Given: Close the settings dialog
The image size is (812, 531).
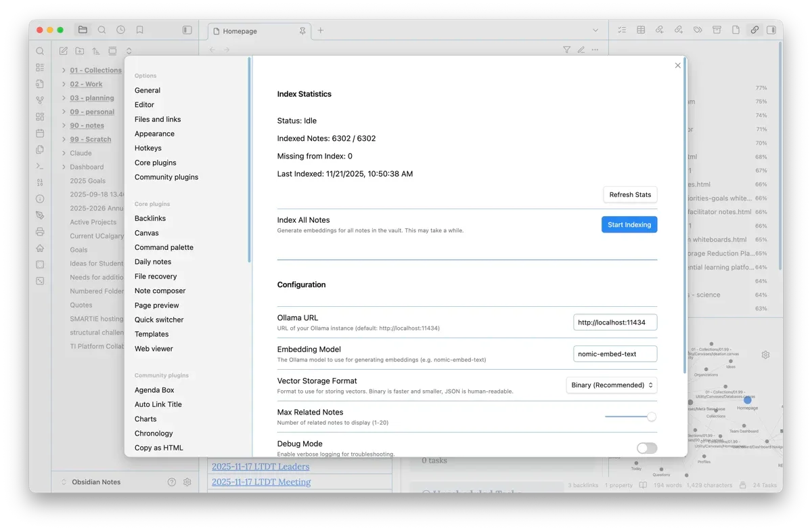Looking at the screenshot, I should point(678,66).
